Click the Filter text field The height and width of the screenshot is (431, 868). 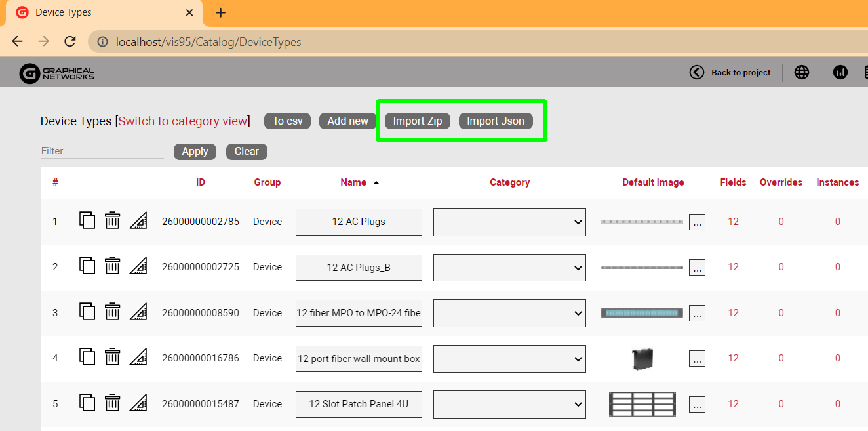[x=102, y=151]
